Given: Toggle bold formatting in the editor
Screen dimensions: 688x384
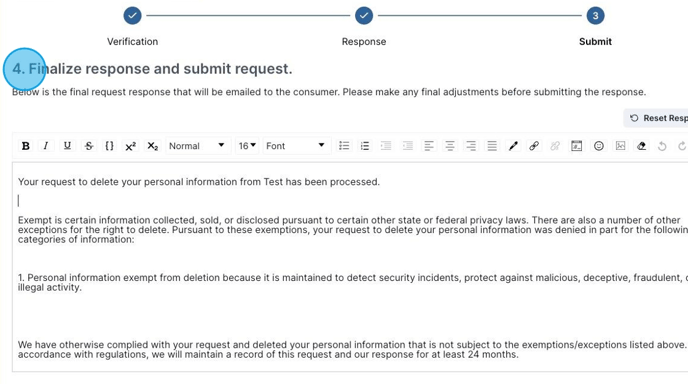Looking at the screenshot, I should [25, 146].
